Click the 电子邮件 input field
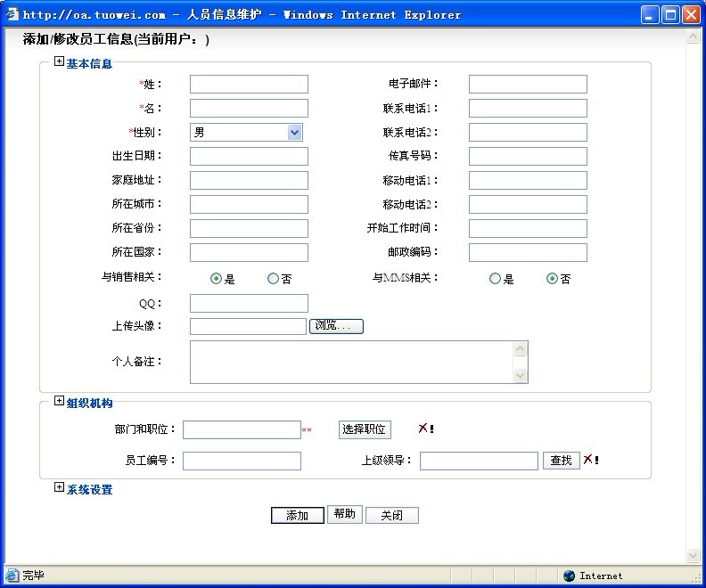 (528, 84)
